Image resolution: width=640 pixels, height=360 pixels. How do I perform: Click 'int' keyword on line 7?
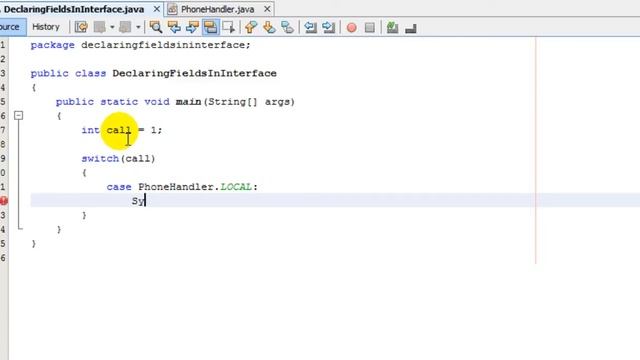[x=90, y=130]
